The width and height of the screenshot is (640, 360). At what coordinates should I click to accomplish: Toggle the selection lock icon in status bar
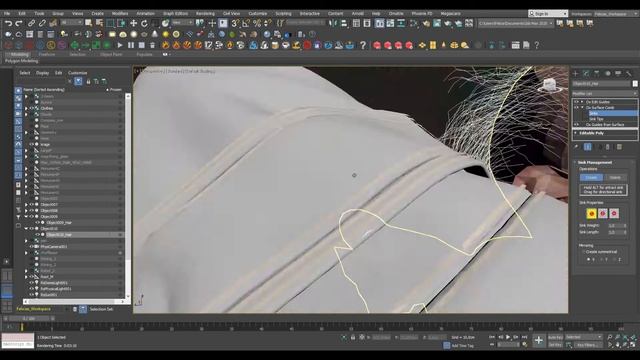353,338
